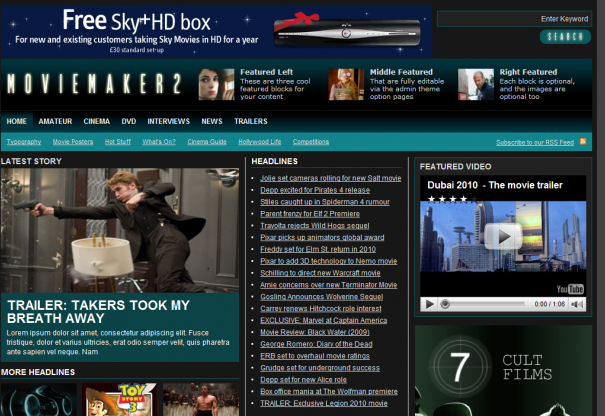The image size is (605, 416).
Task: Play the Dubai 2010 video center button
Action: click(503, 236)
